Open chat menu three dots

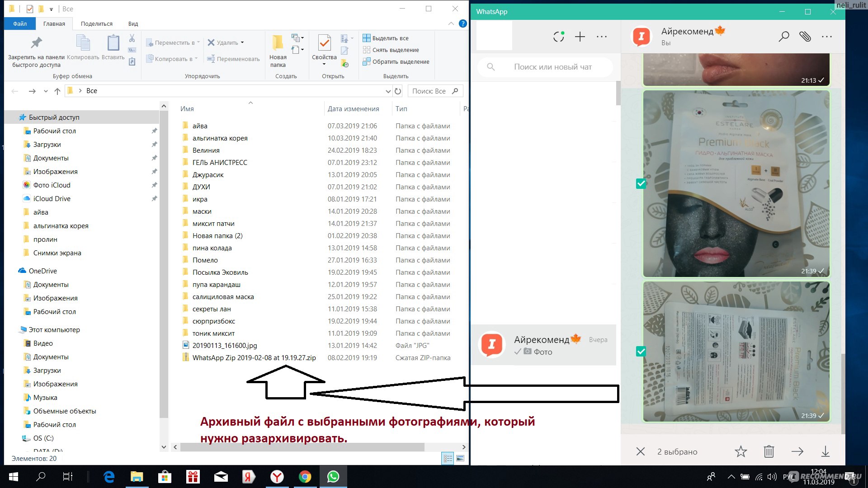(x=827, y=37)
